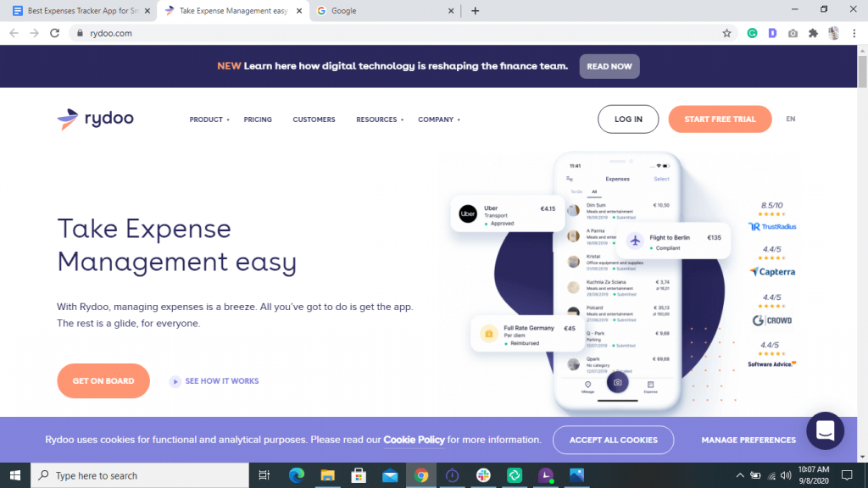Open the purple D extension icon
The width and height of the screenshot is (868, 488).
pyautogui.click(x=772, y=33)
